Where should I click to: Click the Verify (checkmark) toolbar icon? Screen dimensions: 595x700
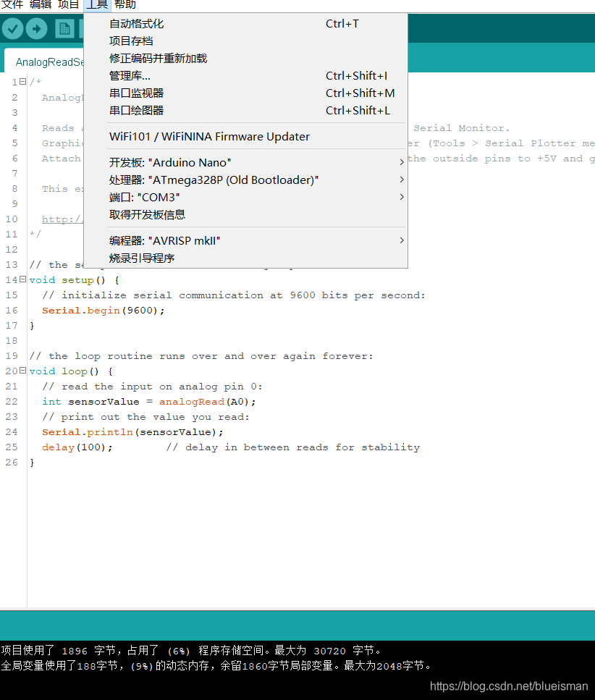pyautogui.click(x=12, y=28)
